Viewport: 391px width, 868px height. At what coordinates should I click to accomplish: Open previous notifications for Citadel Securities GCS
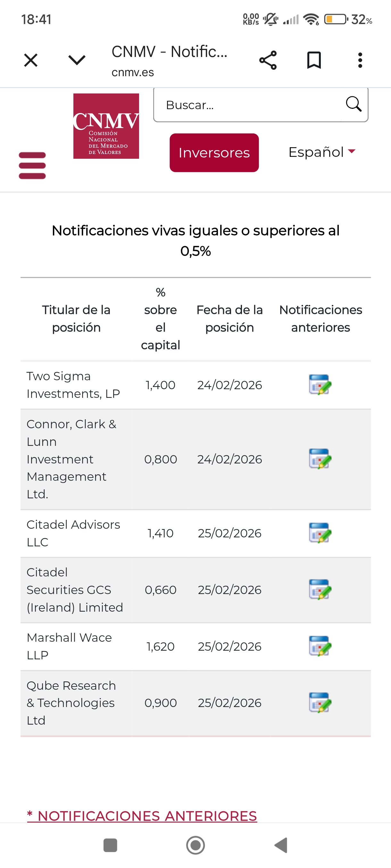coord(320,589)
